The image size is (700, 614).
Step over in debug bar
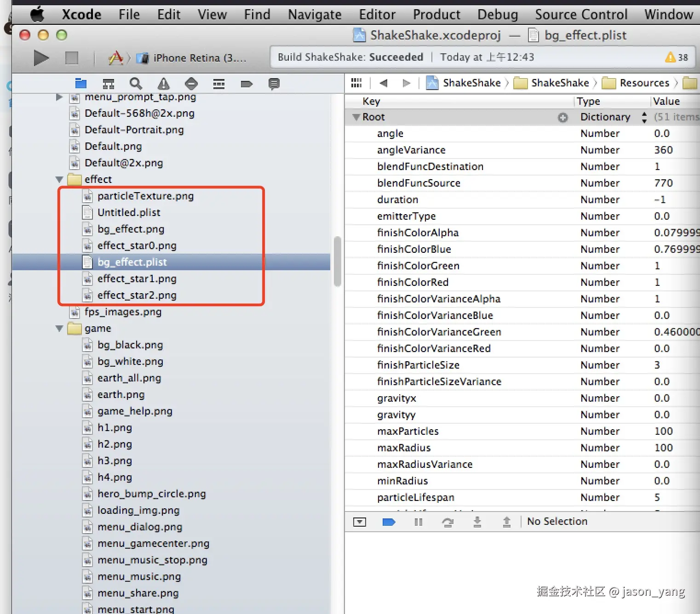tap(448, 522)
